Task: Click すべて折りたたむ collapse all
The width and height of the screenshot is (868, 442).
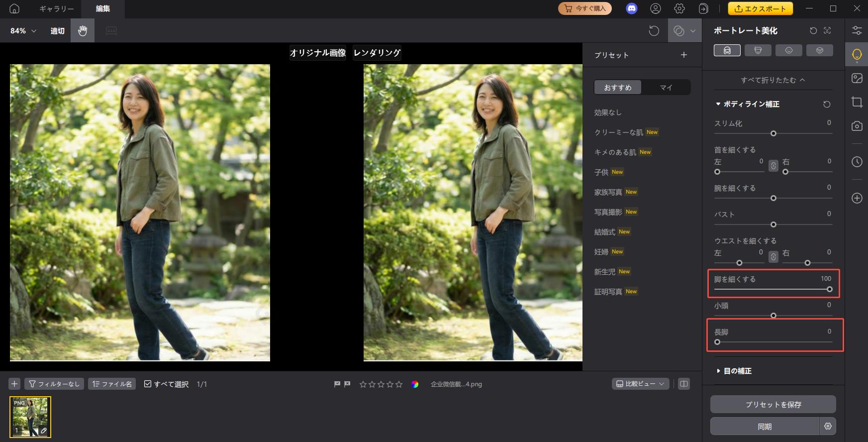Action: 773,80
